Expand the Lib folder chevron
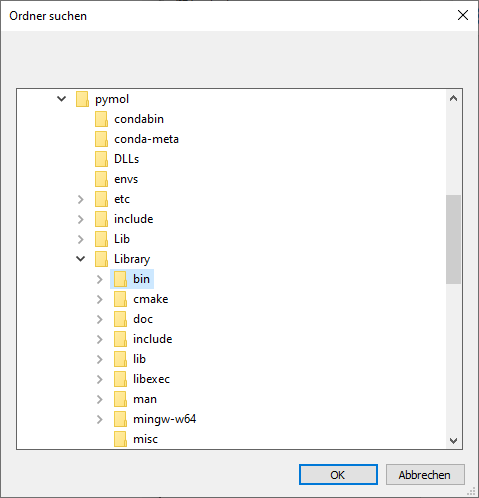479x498 pixels. pos(81,239)
